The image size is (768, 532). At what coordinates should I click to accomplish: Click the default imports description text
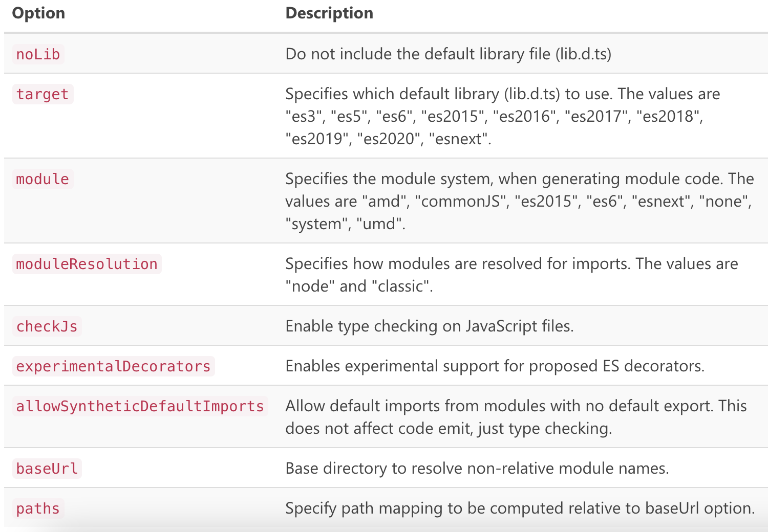tap(516, 417)
